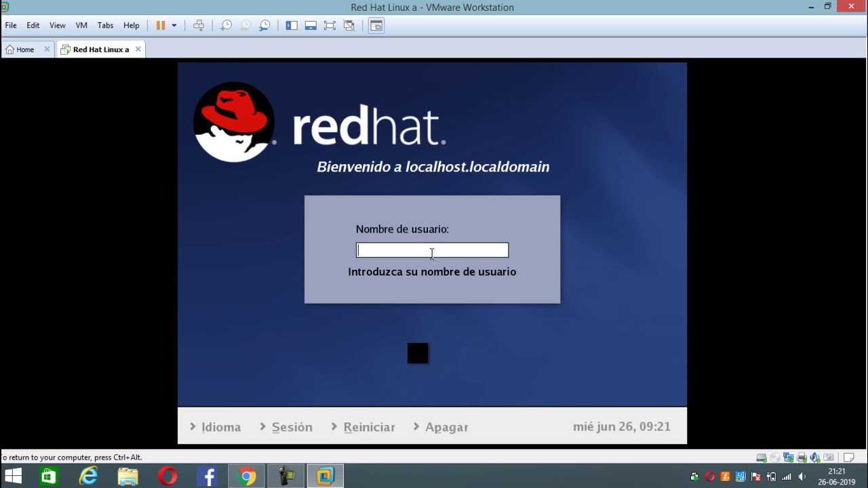The width and height of the screenshot is (868, 488).
Task: Enter full screen mode icon
Action: coord(330,25)
